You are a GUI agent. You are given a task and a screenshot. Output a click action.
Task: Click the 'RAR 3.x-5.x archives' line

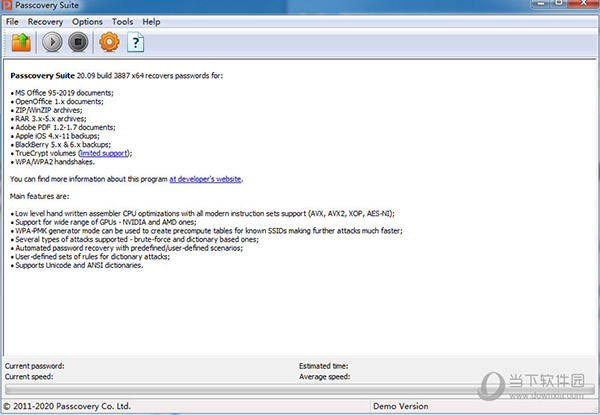coord(51,119)
